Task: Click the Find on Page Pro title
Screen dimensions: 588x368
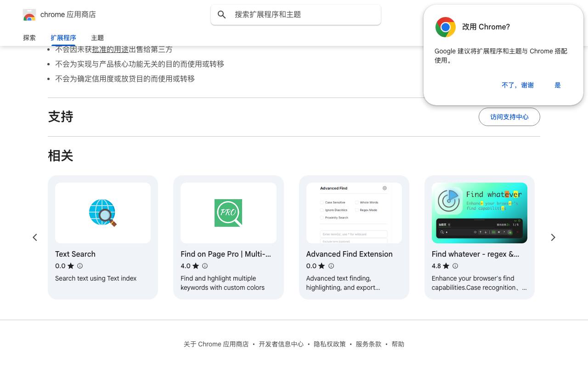Action: (x=226, y=254)
